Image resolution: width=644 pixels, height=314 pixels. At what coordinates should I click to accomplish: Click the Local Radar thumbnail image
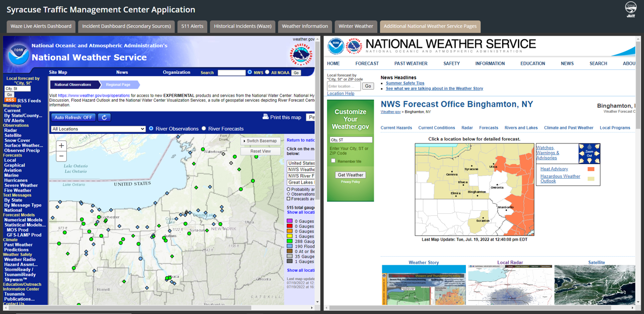click(x=510, y=285)
